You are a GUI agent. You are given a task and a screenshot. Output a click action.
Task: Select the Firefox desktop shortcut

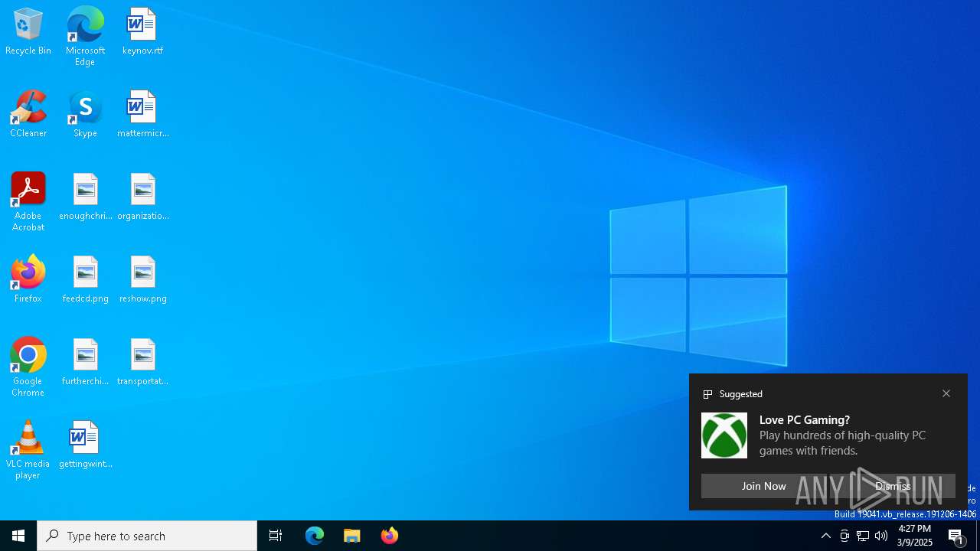click(28, 279)
